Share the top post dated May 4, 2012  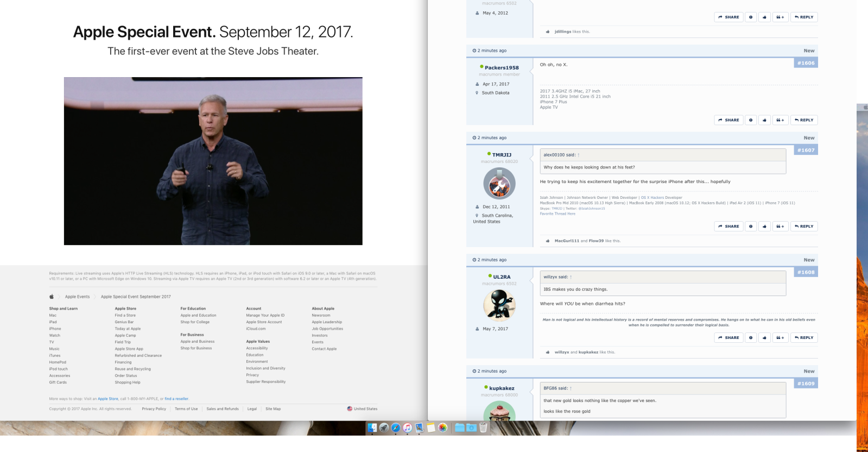[x=728, y=17]
